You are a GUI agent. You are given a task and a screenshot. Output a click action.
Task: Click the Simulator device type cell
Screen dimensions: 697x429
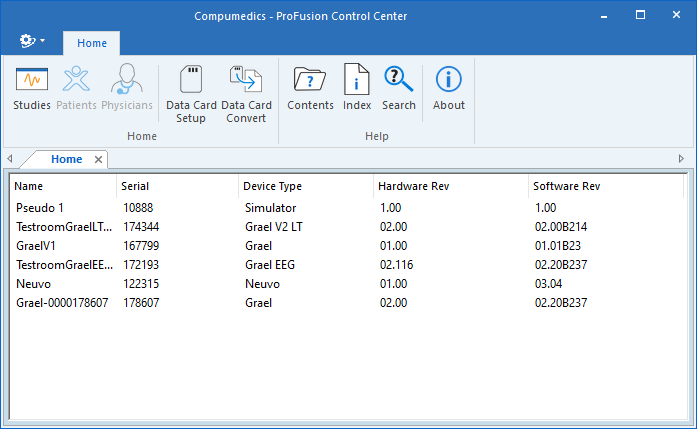(270, 208)
